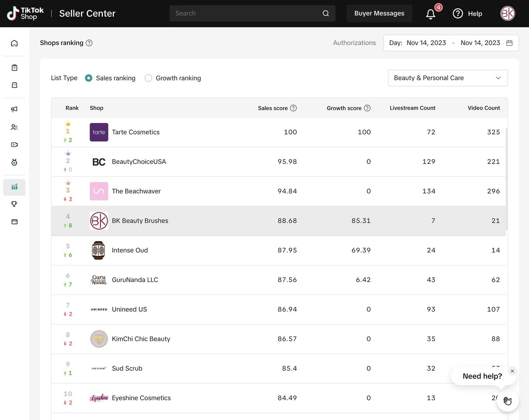Click the end date Nov 14, 2023
Screen dimensions: 529x420
coord(481,43)
